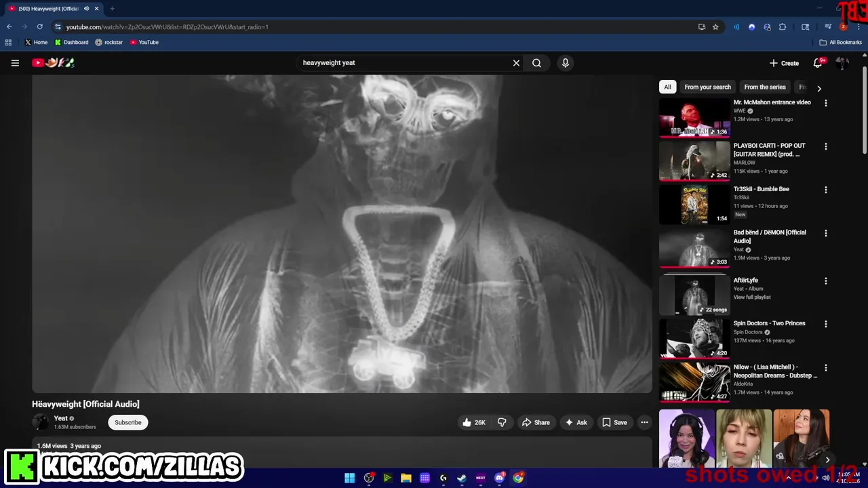Click the browser address bar URL
The height and width of the screenshot is (488, 868).
(167, 27)
